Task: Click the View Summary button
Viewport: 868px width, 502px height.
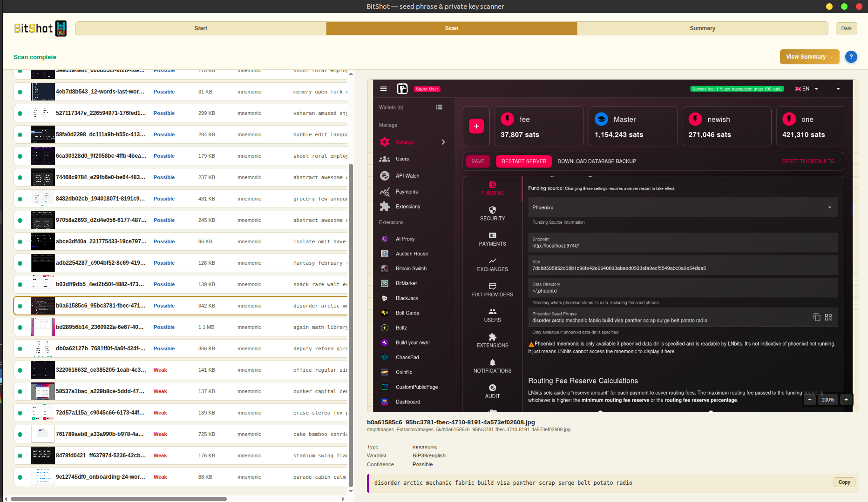Action: tap(809, 57)
